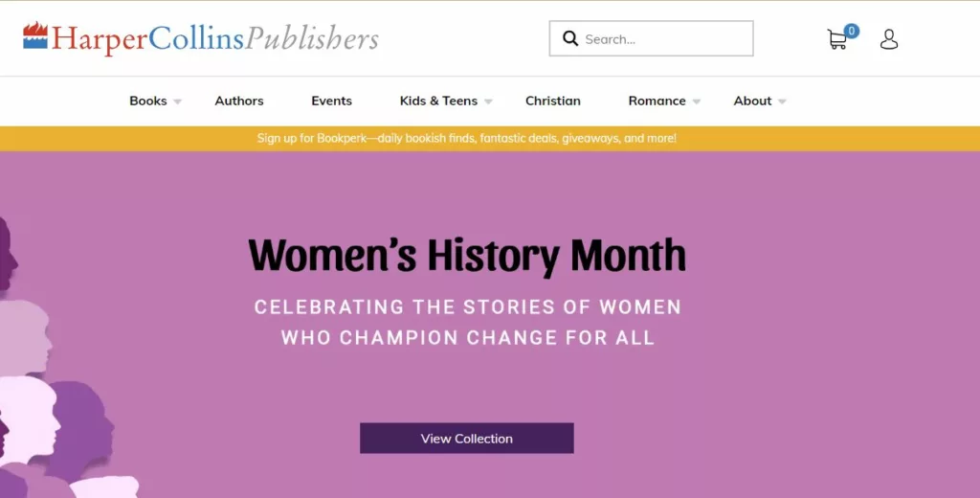Focus the Search text field

pyautogui.click(x=651, y=39)
